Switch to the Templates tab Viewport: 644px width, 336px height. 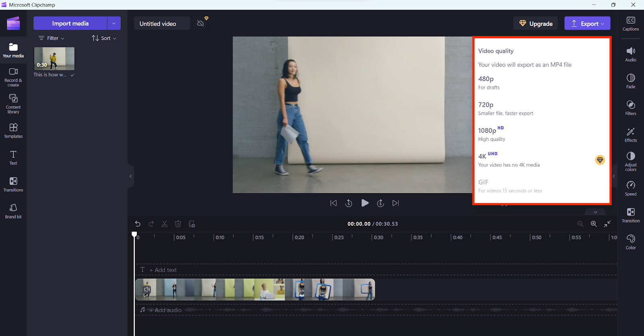click(x=13, y=131)
